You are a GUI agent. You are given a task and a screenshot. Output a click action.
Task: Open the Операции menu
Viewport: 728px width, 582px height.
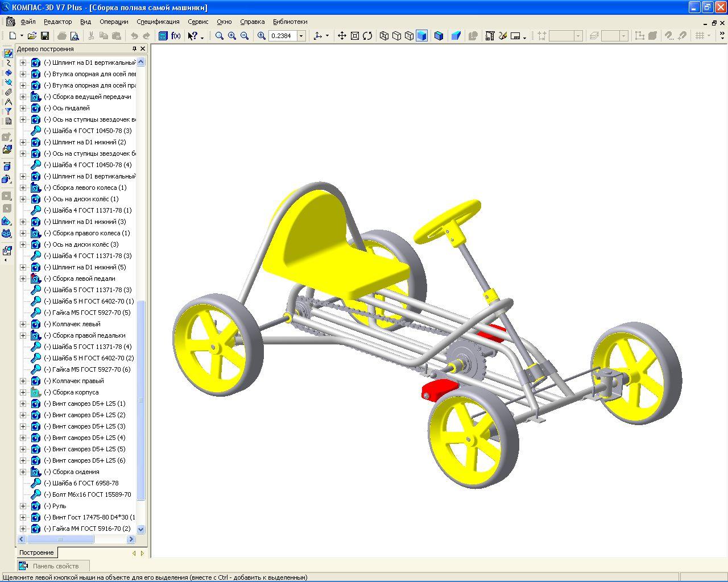[x=114, y=22]
